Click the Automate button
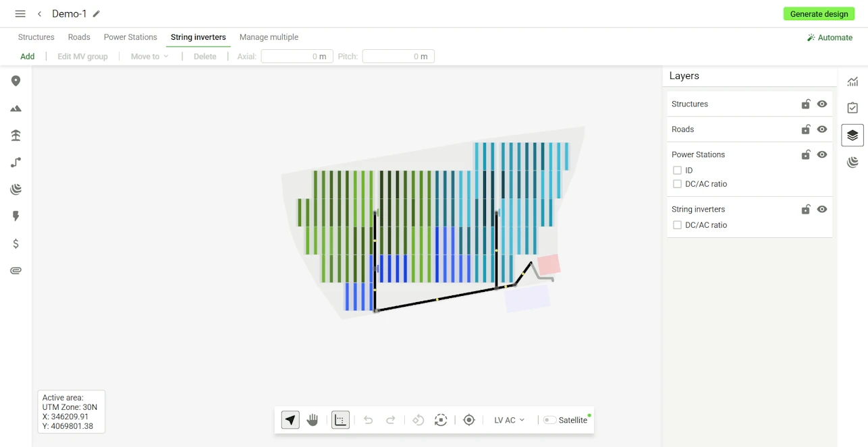 830,38
